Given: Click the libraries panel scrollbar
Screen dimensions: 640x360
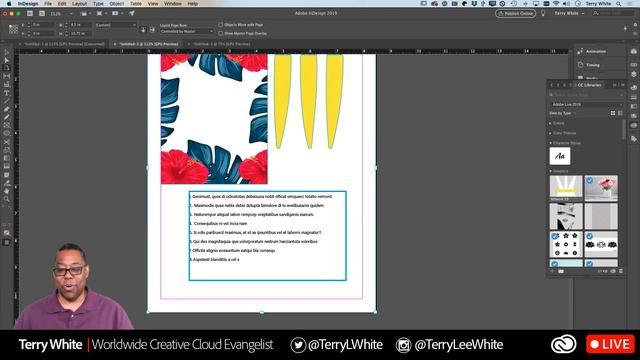Looking at the screenshot, I should click(624, 130).
